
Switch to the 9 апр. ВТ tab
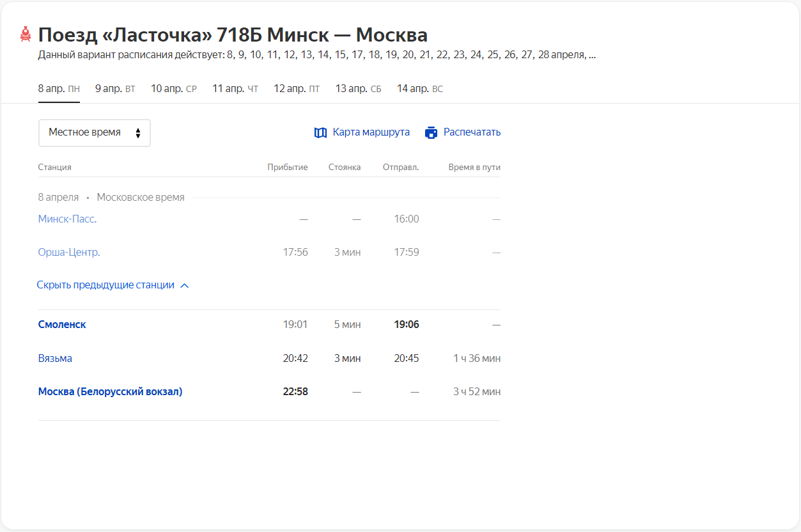pyautogui.click(x=115, y=88)
